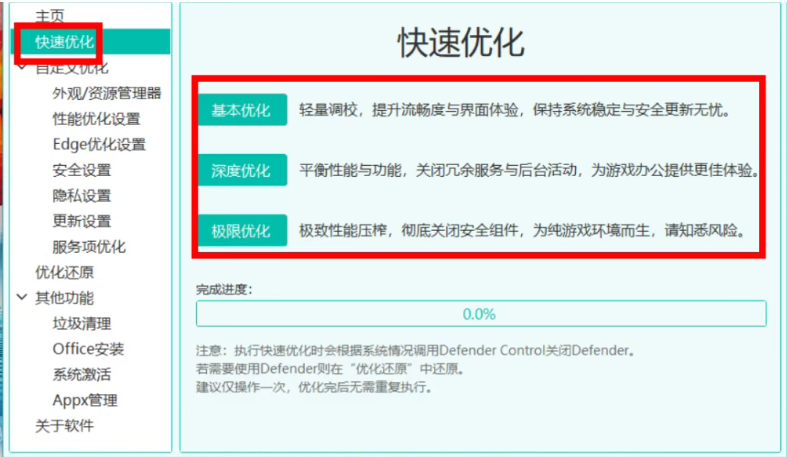Go to 系统激活
Viewport: 787px width, 457px height.
pos(82,375)
